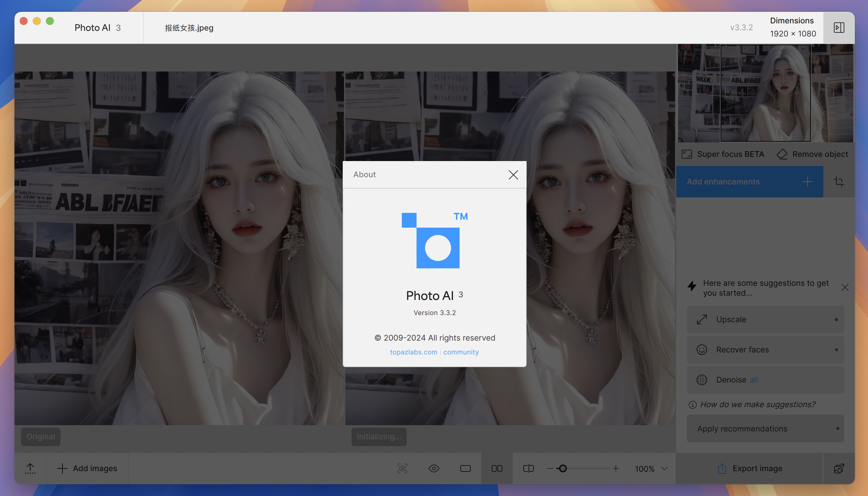Click Add images
Viewport: 868px width, 496px height.
coord(87,469)
